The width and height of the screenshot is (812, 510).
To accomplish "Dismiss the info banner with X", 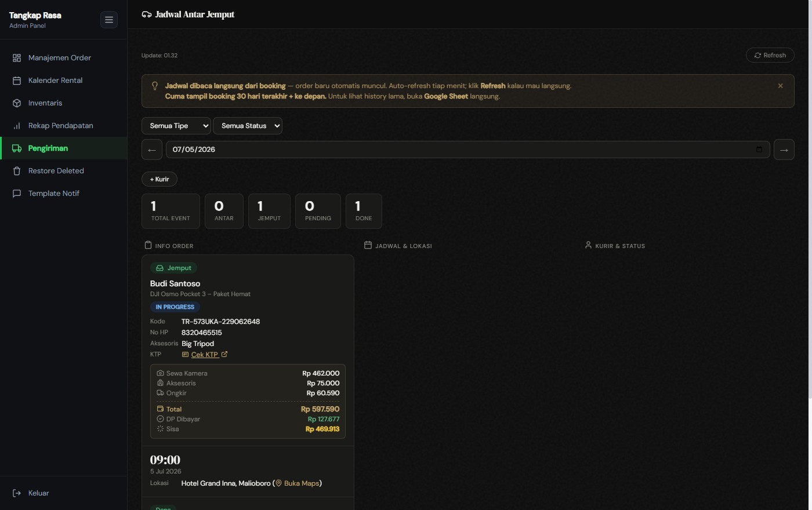I will coord(780,86).
